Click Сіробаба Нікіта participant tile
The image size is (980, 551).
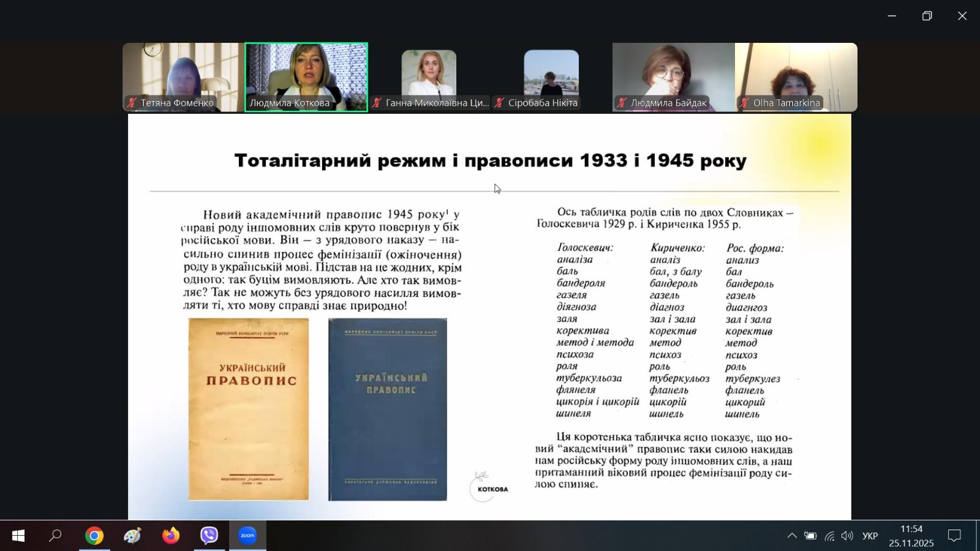pos(551,77)
